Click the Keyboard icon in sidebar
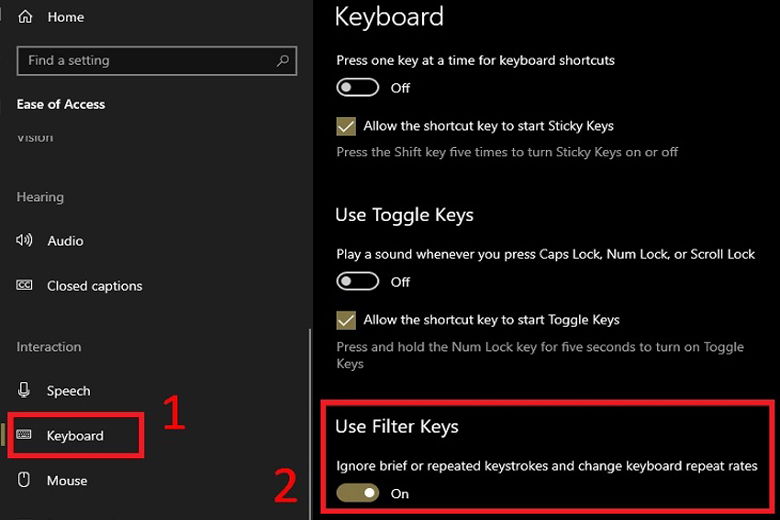This screenshot has height=520, width=780. point(25,436)
